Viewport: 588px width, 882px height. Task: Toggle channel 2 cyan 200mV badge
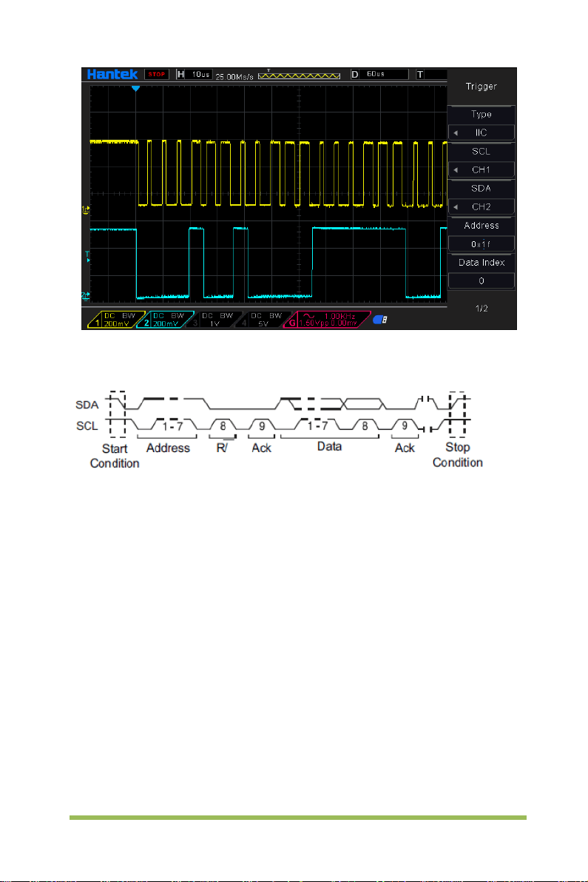tap(165, 320)
